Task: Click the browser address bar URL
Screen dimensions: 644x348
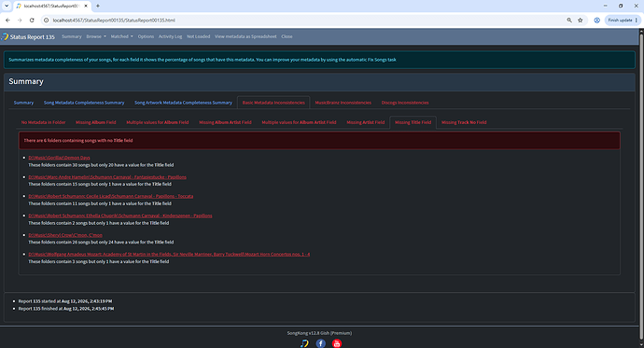Action: point(114,21)
